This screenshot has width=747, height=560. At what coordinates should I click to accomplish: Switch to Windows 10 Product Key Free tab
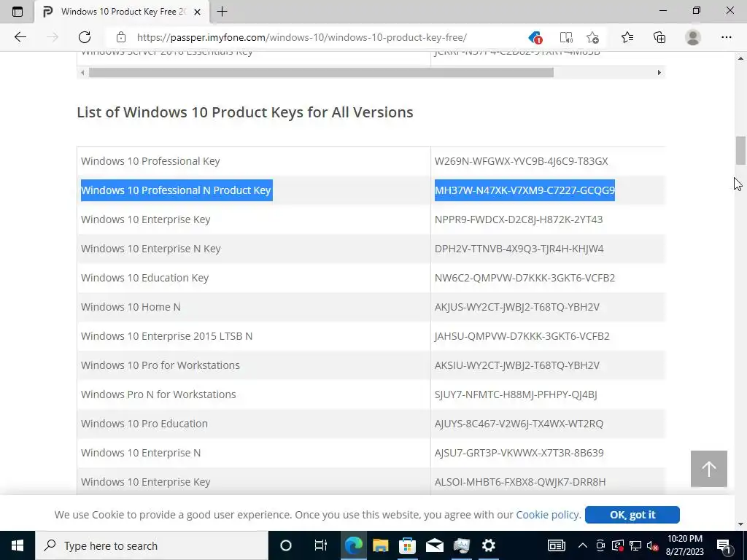tap(122, 12)
